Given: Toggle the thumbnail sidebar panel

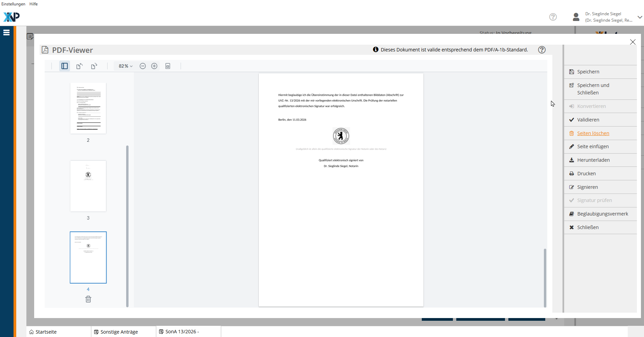Looking at the screenshot, I should [64, 66].
